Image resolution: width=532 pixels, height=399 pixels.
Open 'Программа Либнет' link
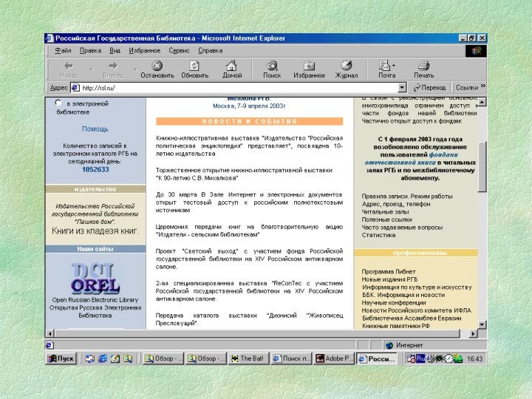pos(389,271)
